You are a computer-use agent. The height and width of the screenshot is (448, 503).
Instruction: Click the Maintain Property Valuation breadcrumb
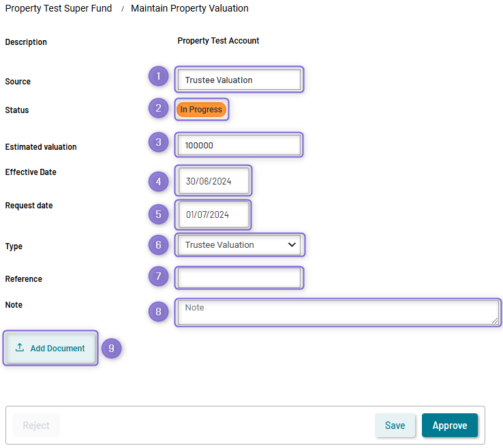tap(189, 8)
